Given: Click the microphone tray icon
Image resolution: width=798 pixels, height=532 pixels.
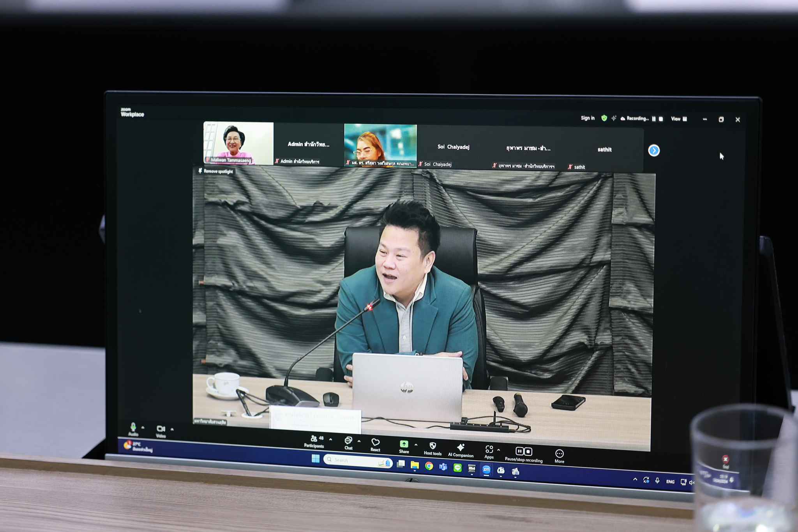Looking at the screenshot, I should pos(657,481).
